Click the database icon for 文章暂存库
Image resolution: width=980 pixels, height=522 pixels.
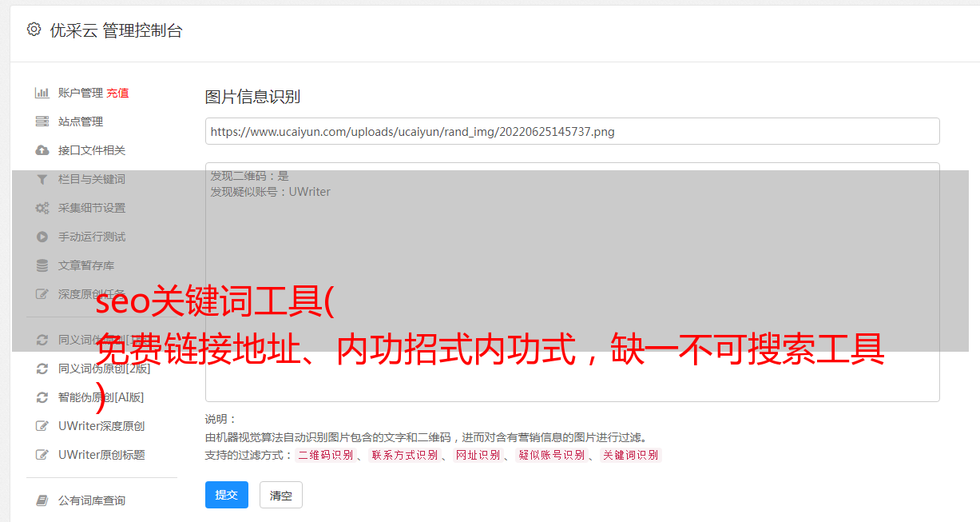[x=42, y=265]
